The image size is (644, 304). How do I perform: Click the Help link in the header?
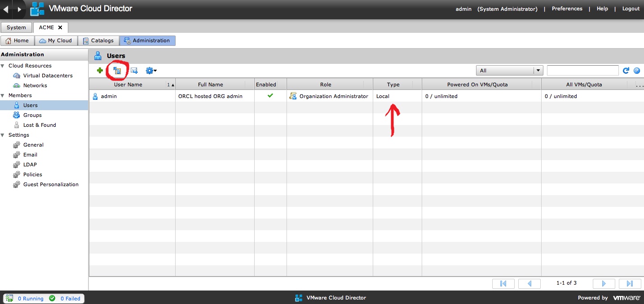(x=602, y=9)
